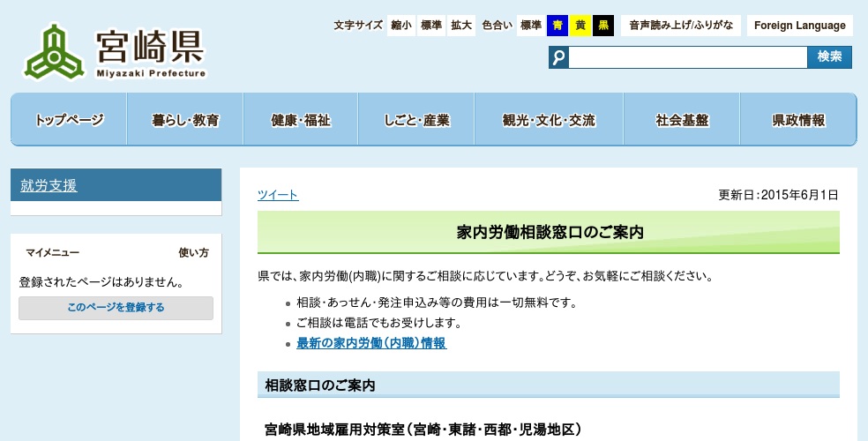Open 音声読み上げ/ふりがな option
868x441 pixels.
(x=680, y=26)
